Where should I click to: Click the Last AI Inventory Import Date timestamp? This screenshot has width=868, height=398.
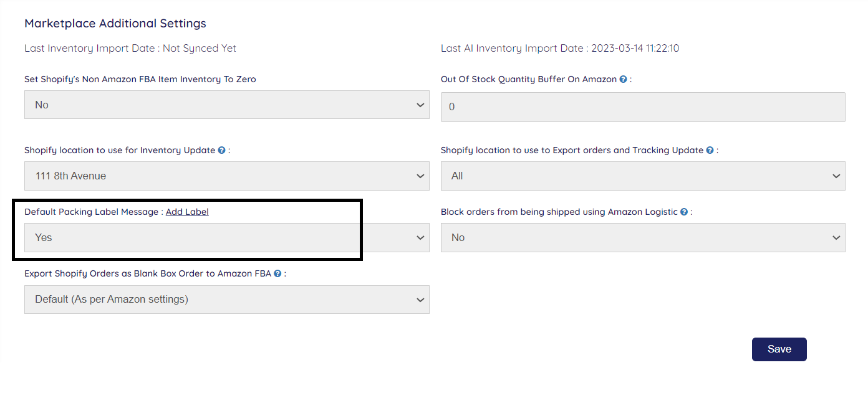point(635,49)
